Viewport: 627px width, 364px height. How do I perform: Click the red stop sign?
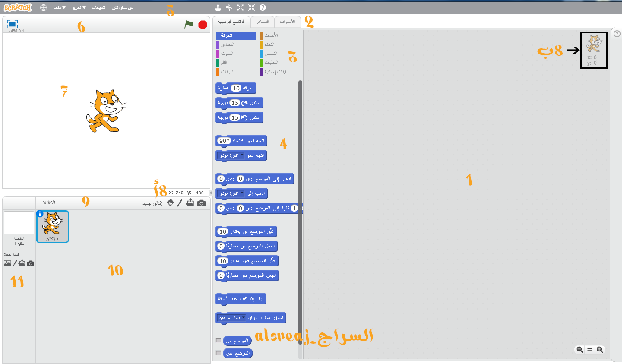(x=203, y=25)
